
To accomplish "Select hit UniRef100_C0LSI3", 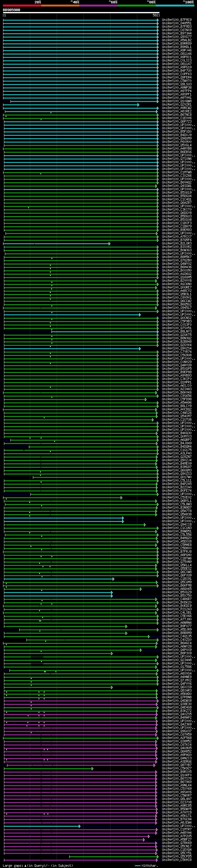I will click(176, 60).
